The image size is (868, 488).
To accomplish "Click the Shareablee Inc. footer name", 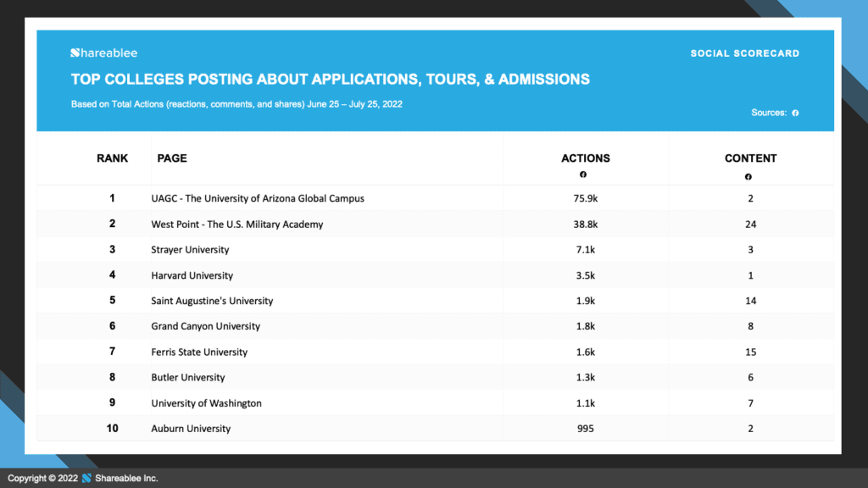I will click(127, 478).
